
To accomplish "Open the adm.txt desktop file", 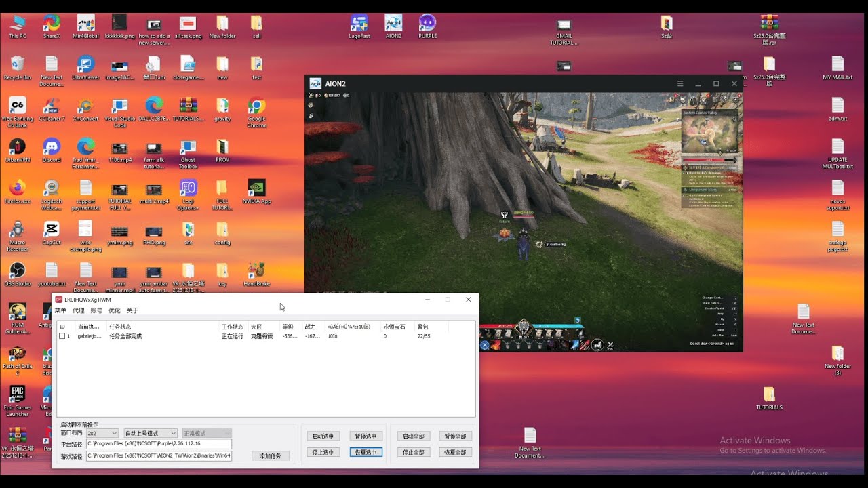I will pos(837,109).
